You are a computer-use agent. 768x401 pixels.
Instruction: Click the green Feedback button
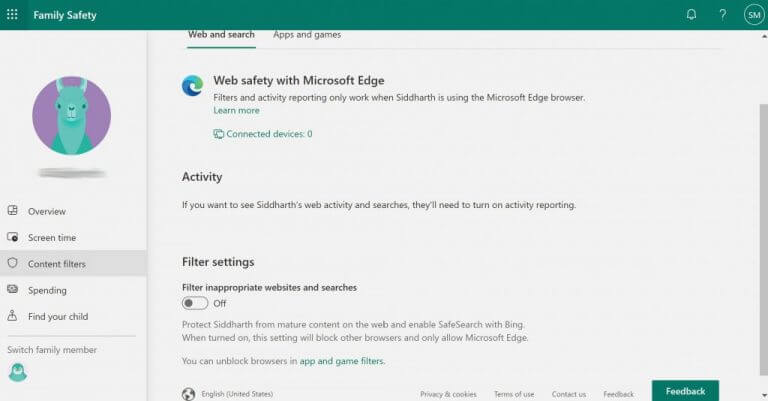coord(685,391)
